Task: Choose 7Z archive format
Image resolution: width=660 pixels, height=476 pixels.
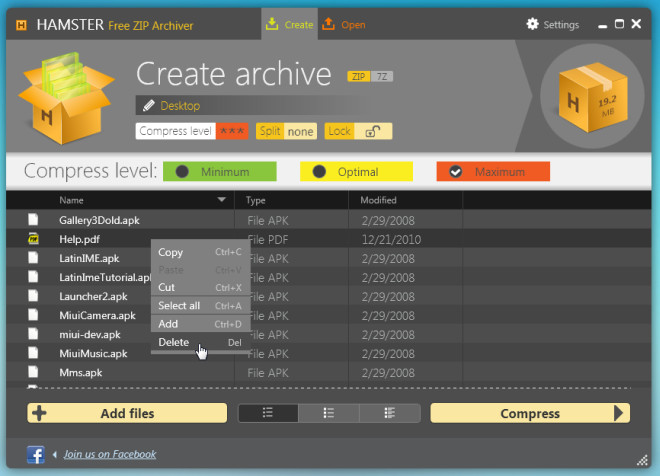Action: [x=382, y=77]
